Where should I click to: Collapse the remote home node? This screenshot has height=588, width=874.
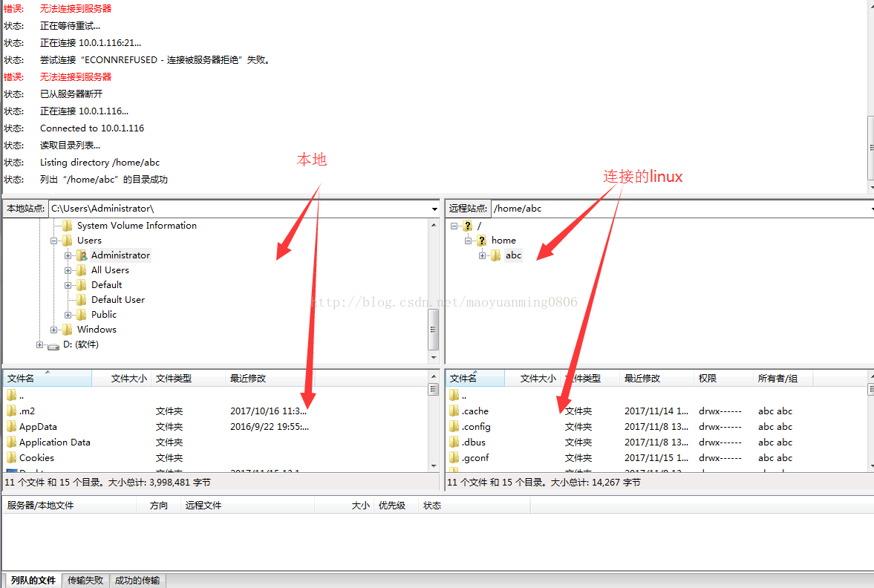coord(468,241)
